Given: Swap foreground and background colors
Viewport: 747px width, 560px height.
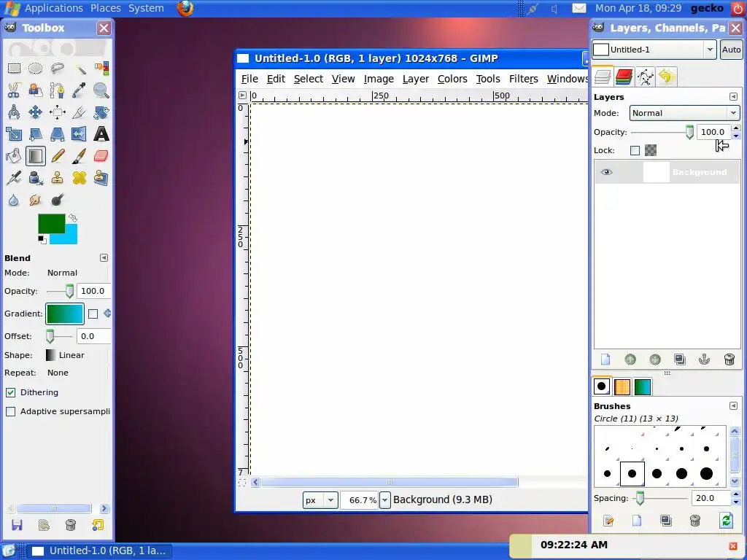Looking at the screenshot, I should tap(73, 217).
